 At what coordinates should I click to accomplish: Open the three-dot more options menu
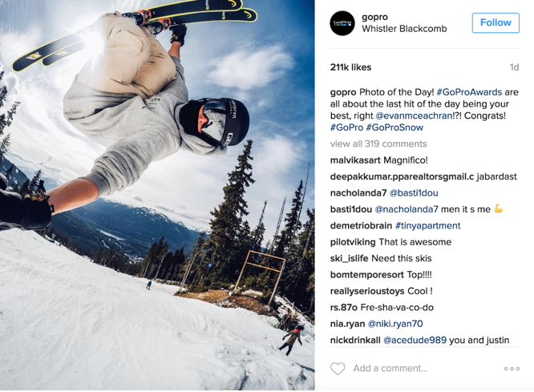click(x=512, y=369)
